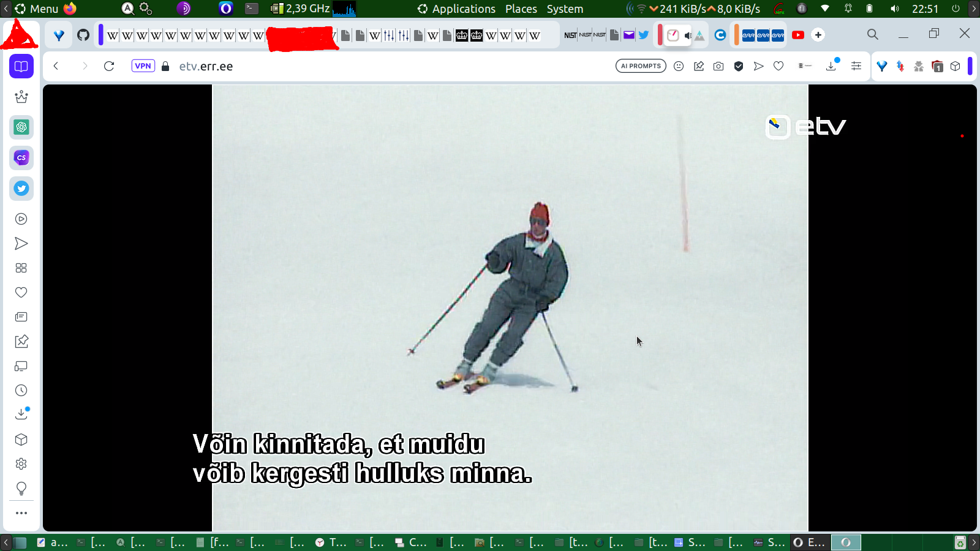Open the Tabs panel in the sidebar
This screenshot has width=980, height=551.
point(21,366)
